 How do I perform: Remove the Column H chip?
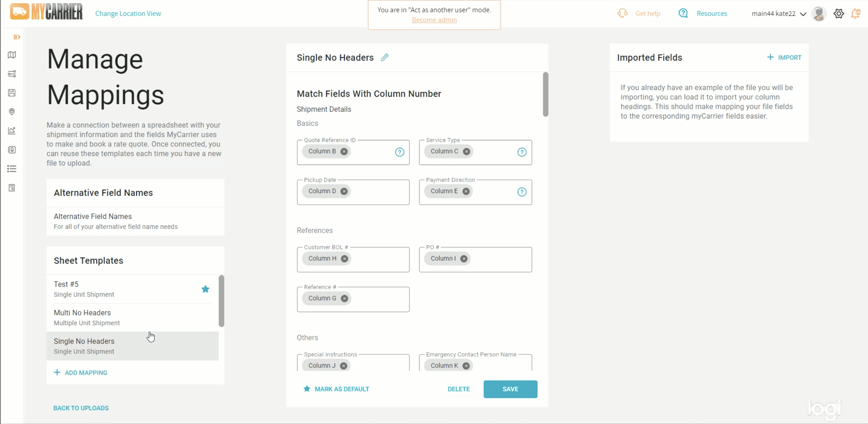[x=344, y=259]
